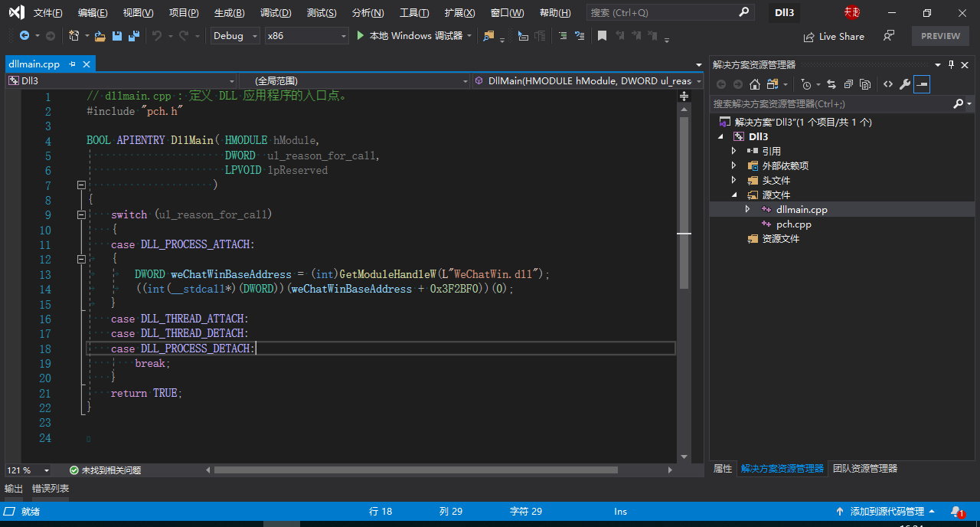
Task: Click the Save All toolbar icon
Action: point(134,36)
